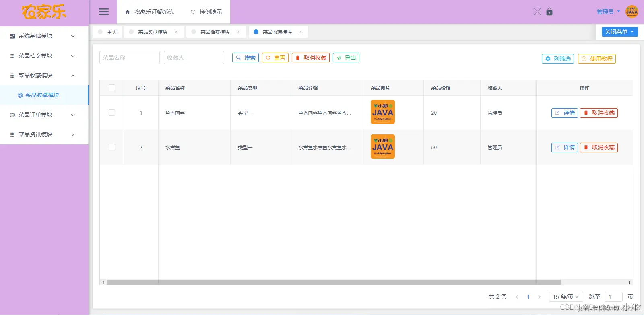The height and width of the screenshot is (315, 644).
Task: Collapse sidebar with the hamburger menu icon
Action: tap(104, 12)
